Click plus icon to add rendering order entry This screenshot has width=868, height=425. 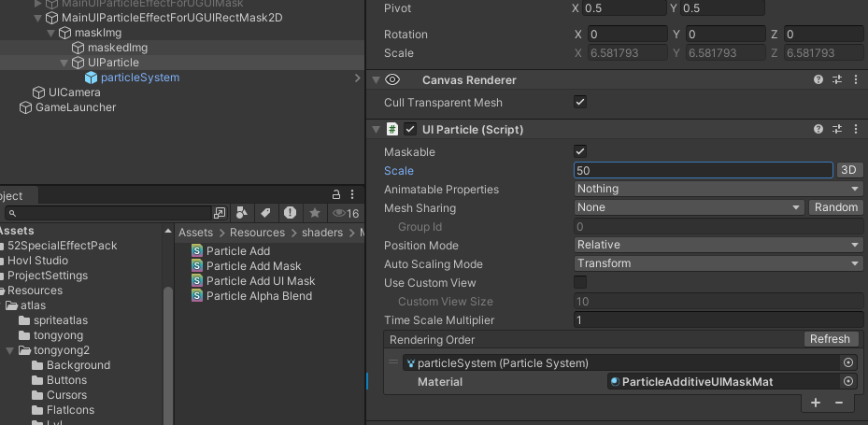point(816,403)
